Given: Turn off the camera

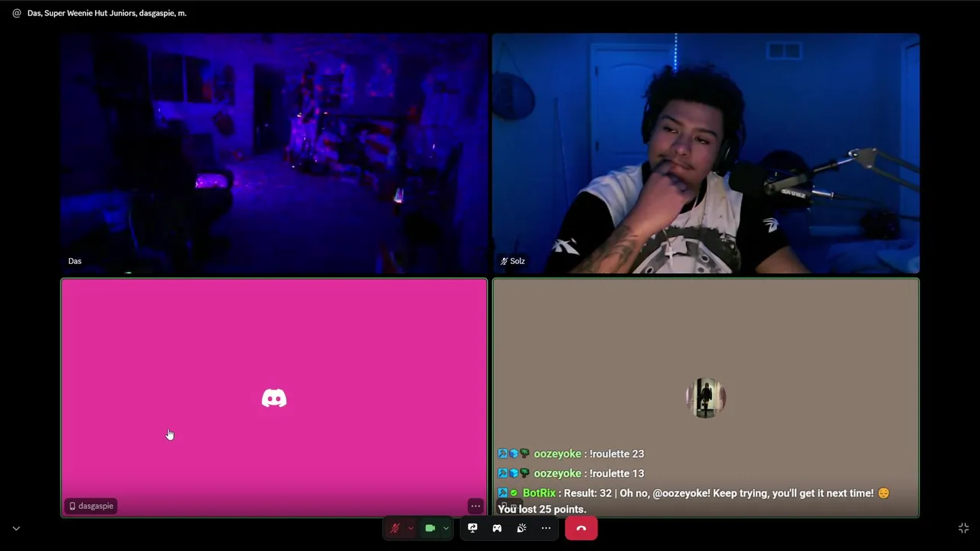Looking at the screenshot, I should (430, 528).
